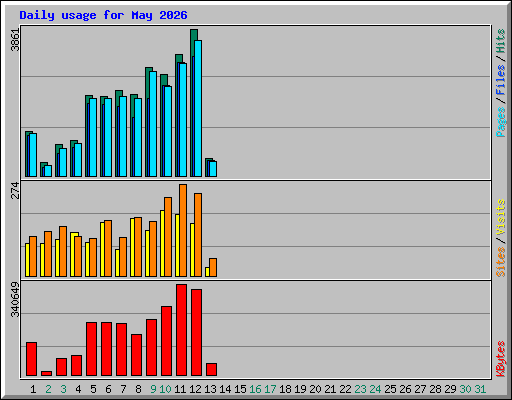Select the shortest red KBytes bar for day 2

click(46, 373)
